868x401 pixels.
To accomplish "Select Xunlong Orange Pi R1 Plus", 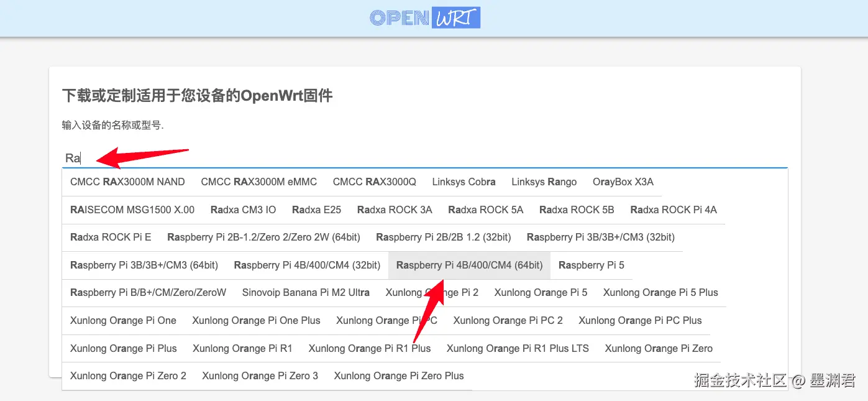I will (x=370, y=348).
